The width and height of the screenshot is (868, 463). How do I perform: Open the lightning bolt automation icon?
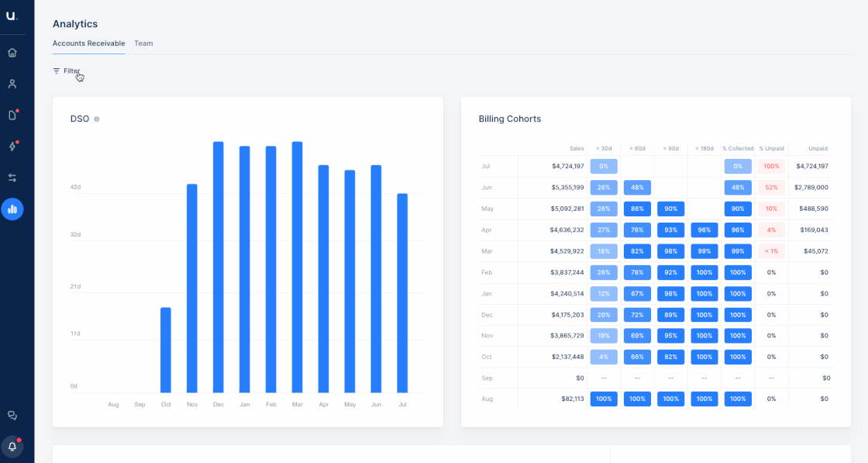click(x=12, y=147)
